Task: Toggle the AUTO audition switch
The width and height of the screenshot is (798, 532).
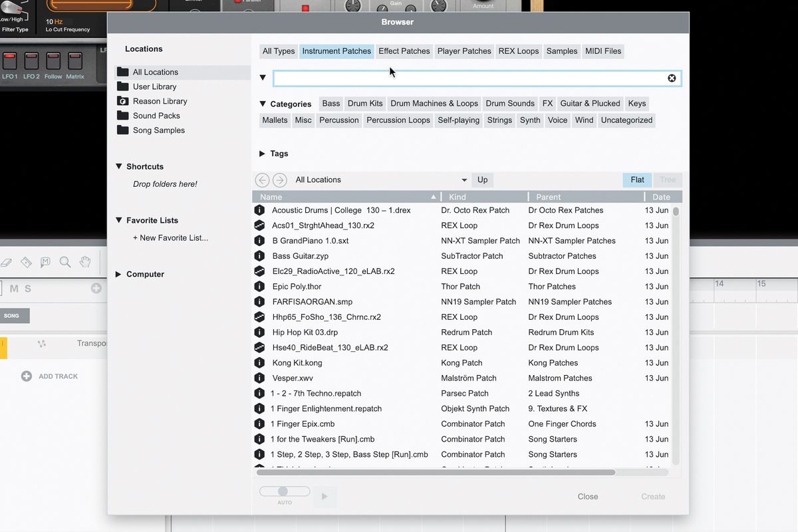Action: [285, 491]
